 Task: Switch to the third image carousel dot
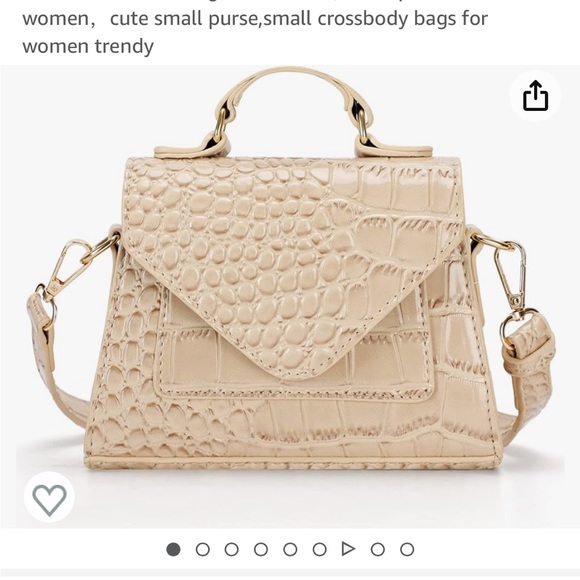[x=232, y=549]
